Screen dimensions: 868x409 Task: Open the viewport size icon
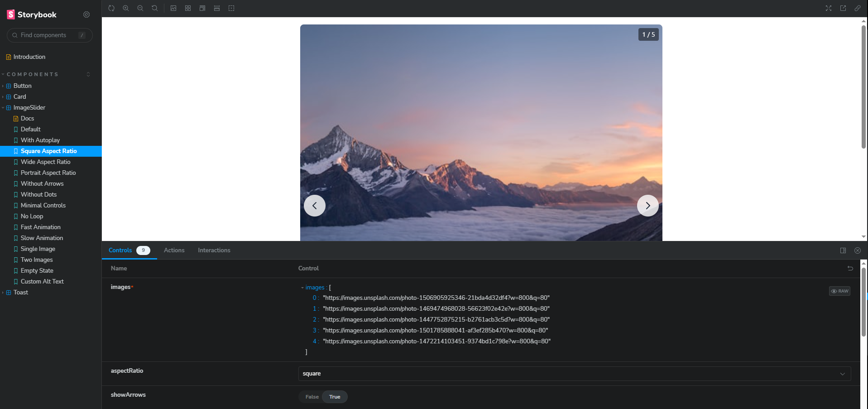pos(202,8)
